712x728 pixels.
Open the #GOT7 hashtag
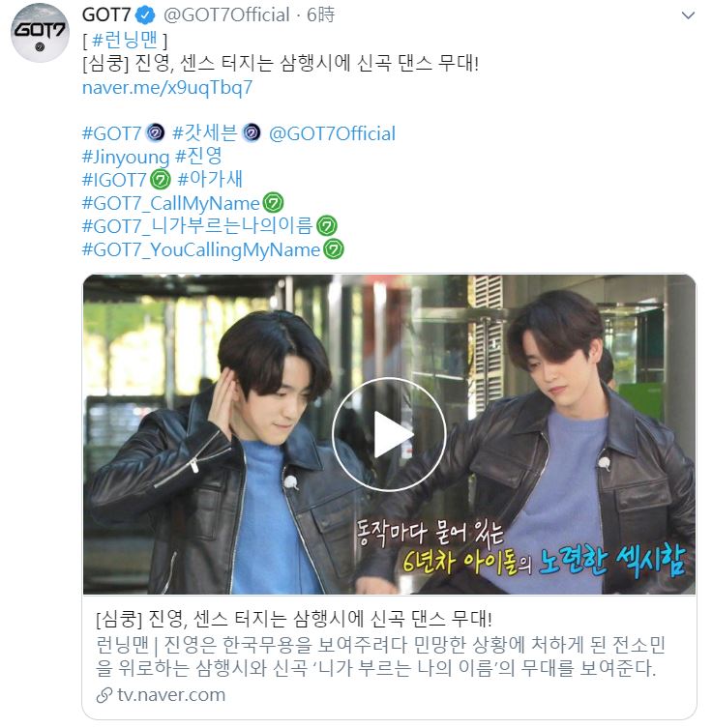[111, 133]
